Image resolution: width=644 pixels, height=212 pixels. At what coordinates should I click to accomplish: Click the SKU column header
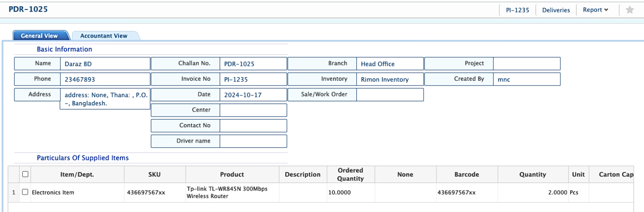coord(154,174)
